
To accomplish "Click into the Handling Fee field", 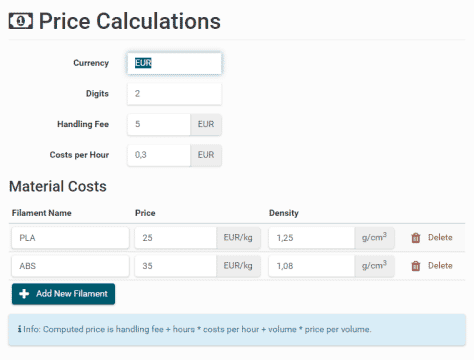I will pos(159,124).
